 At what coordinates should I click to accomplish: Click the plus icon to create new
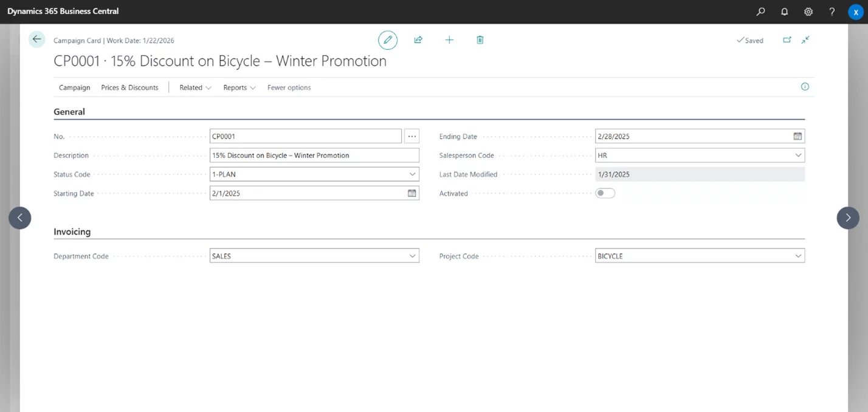(449, 40)
